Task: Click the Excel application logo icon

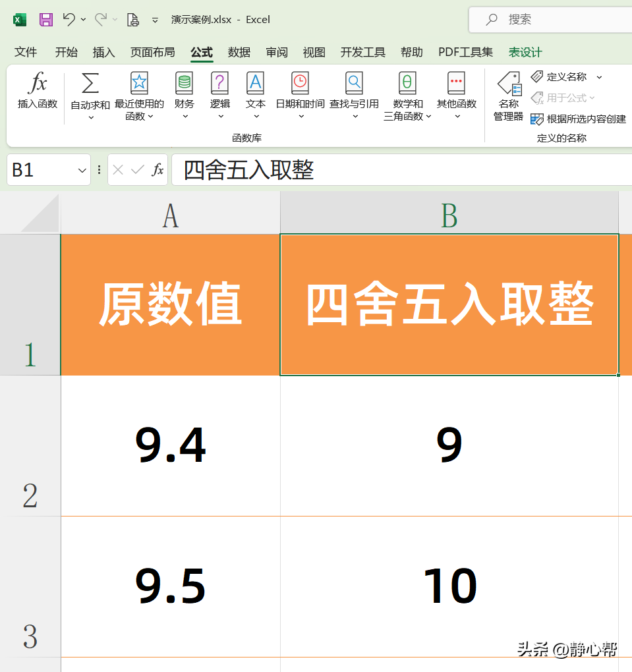Action: [x=20, y=20]
